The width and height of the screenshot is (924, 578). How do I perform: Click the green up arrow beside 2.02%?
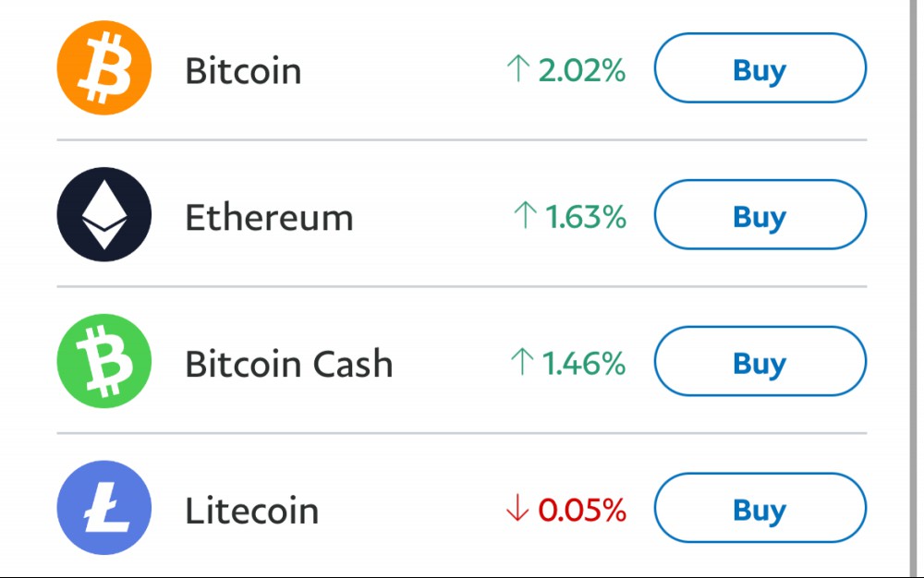pyautogui.click(x=518, y=68)
